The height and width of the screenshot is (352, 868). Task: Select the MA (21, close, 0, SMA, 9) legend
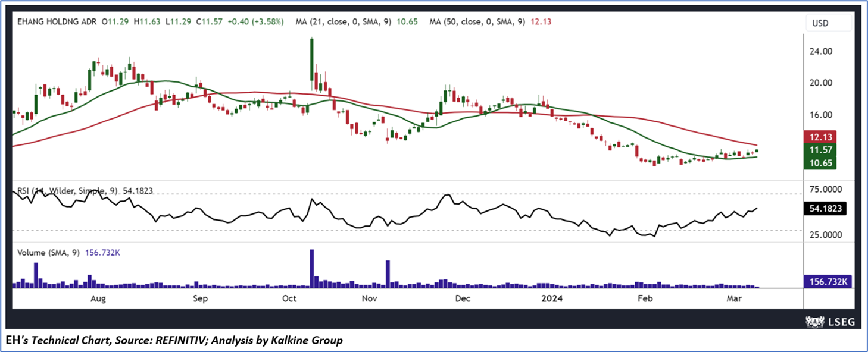coord(357,21)
